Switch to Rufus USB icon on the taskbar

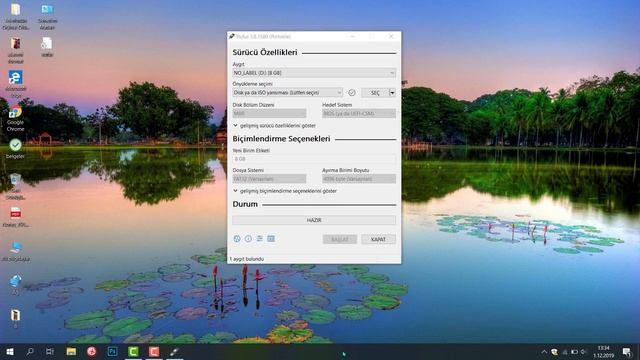pos(174,351)
